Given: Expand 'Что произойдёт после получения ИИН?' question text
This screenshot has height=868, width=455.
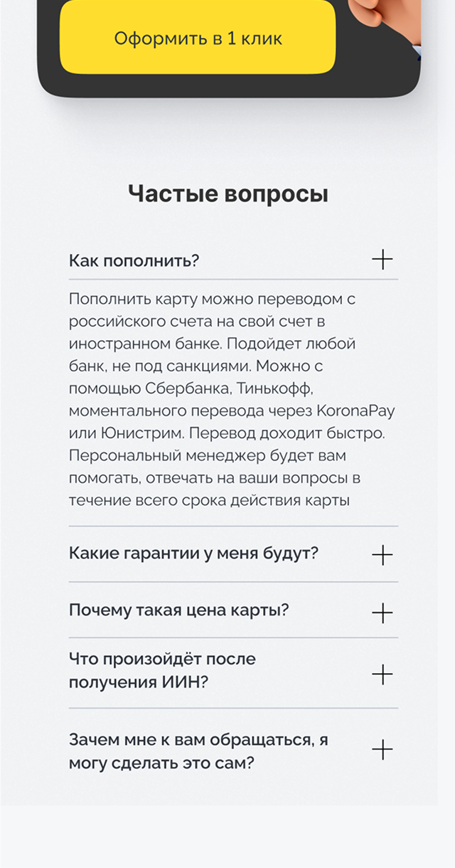Looking at the screenshot, I should pyautogui.click(x=162, y=670).
